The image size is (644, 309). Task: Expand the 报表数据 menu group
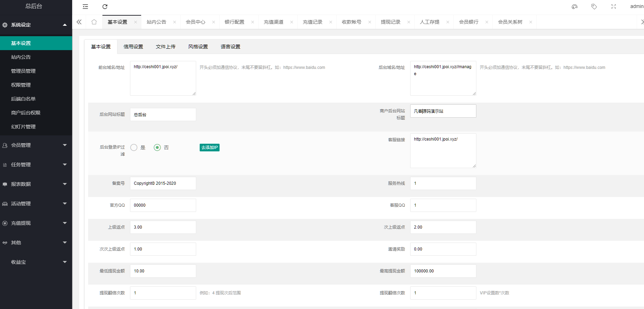36,184
